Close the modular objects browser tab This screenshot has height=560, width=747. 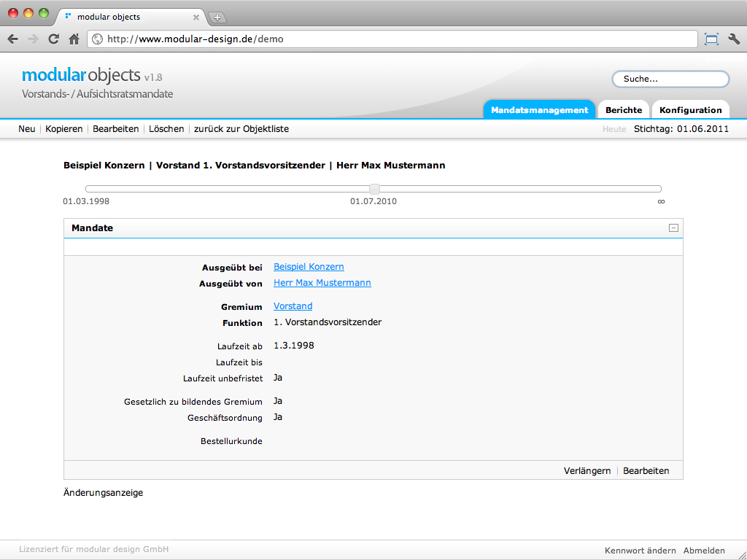pyautogui.click(x=196, y=17)
